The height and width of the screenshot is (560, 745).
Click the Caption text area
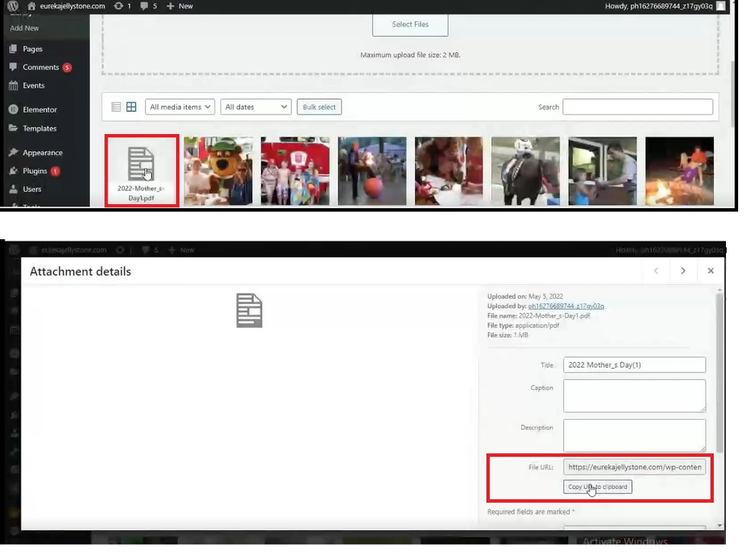pos(634,395)
